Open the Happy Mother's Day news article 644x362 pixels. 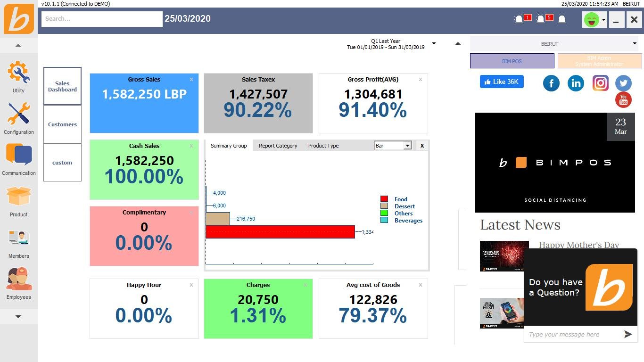(x=579, y=245)
